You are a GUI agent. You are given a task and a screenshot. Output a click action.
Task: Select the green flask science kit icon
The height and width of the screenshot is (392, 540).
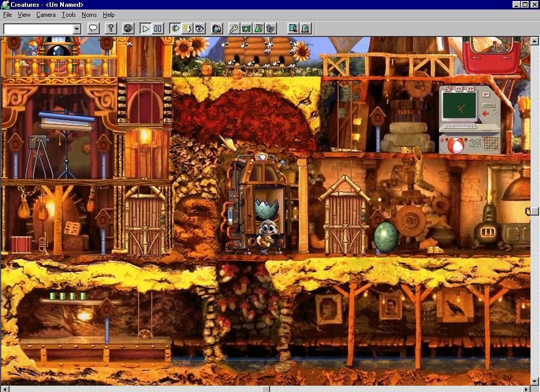click(x=258, y=28)
